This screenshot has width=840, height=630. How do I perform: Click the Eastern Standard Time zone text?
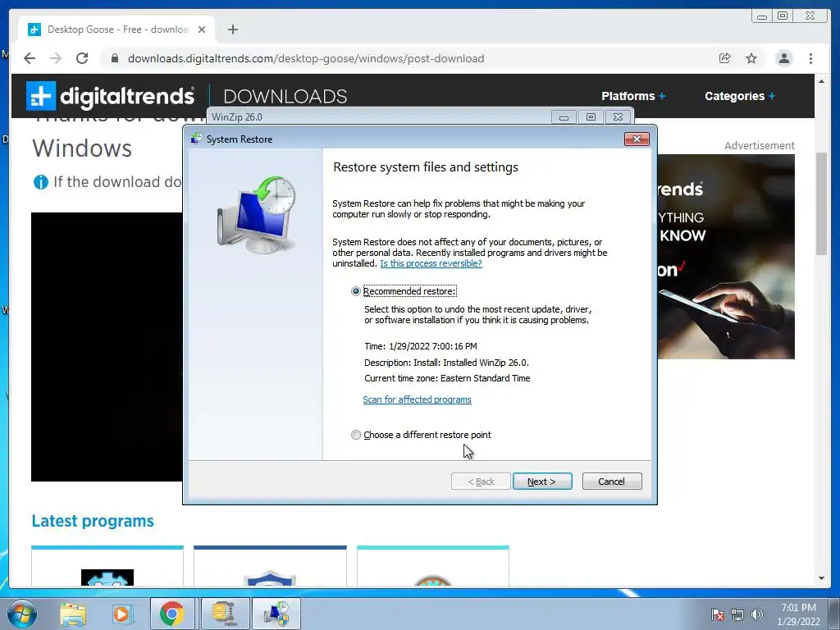coord(486,378)
